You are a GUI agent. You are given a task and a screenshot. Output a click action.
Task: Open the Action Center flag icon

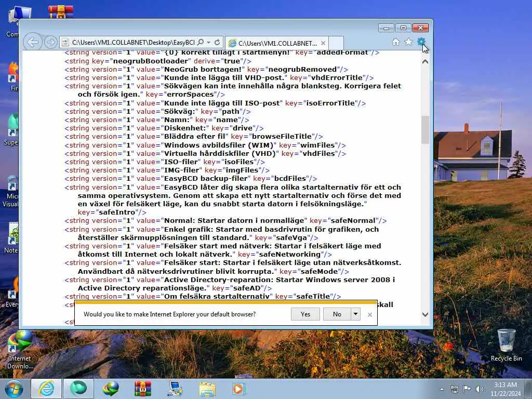pos(467,389)
